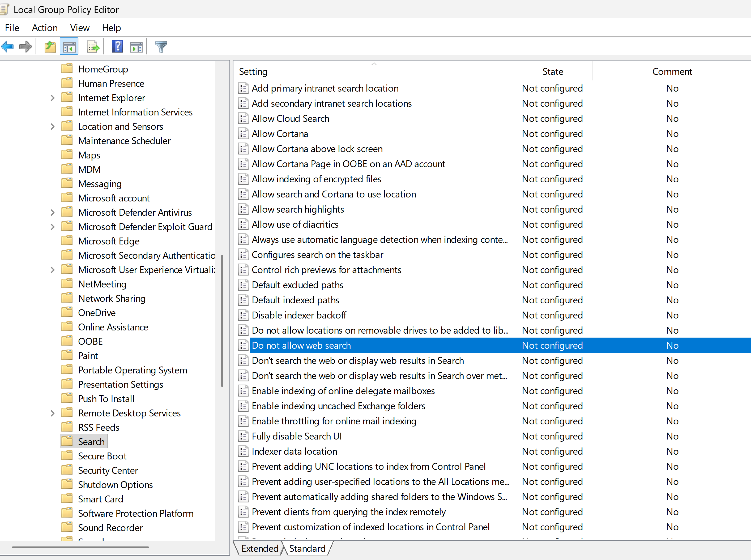Click State value for 'Default indexed paths'
The height and width of the screenshot is (560, 751).
[x=552, y=300]
